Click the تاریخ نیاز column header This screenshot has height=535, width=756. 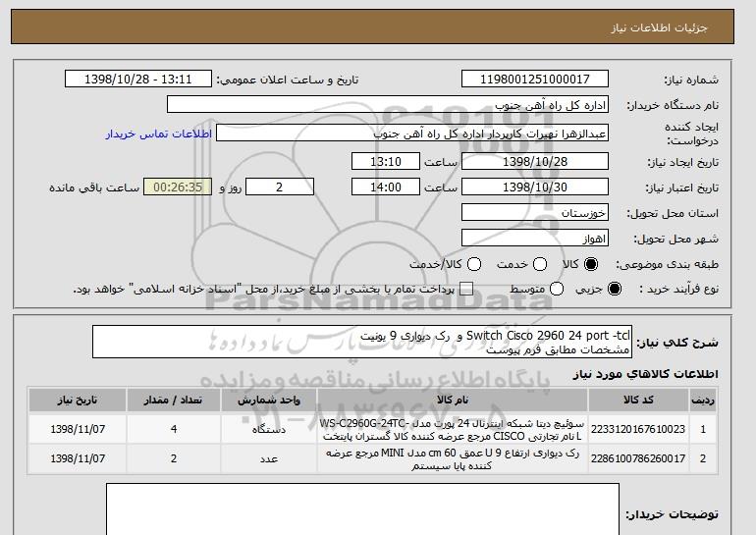point(78,401)
